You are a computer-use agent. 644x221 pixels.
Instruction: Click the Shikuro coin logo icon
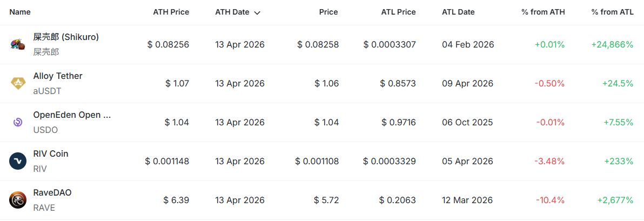[17, 45]
